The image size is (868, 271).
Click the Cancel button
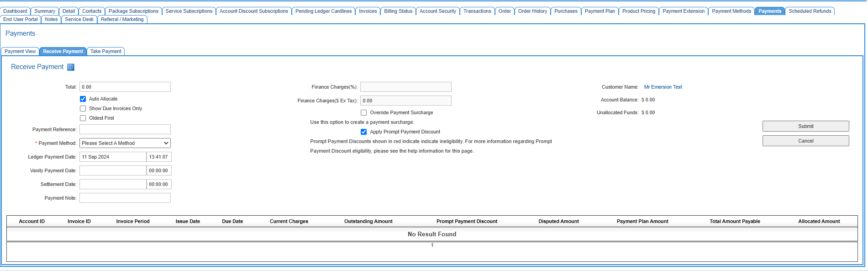pyautogui.click(x=805, y=141)
